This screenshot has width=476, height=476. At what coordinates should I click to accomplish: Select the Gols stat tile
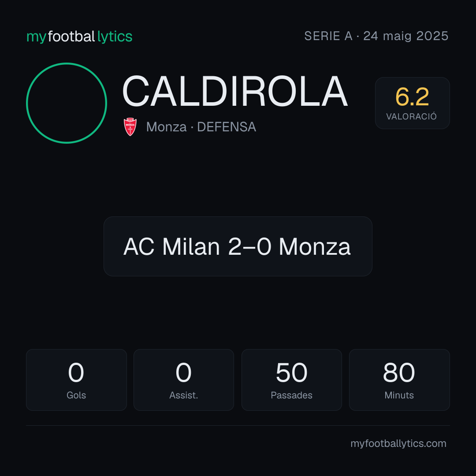coord(76,380)
